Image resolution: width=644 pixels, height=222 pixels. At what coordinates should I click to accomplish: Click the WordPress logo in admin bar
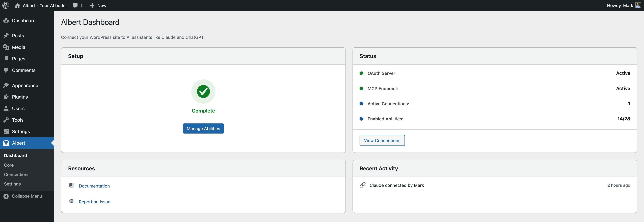tap(6, 5)
